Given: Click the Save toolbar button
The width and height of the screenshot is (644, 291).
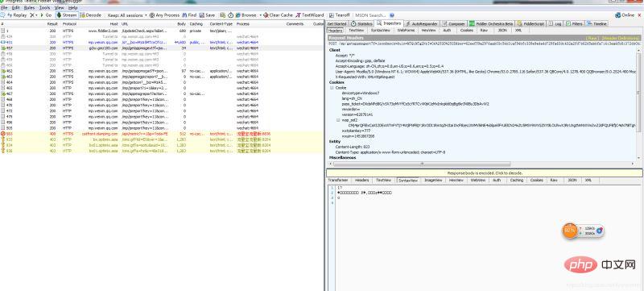Looking at the screenshot, I should pos(208,15).
